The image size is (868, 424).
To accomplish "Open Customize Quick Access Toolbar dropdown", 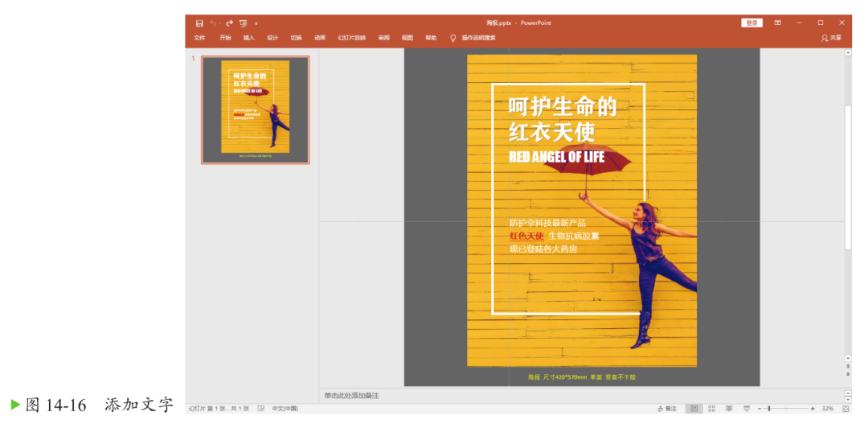I will (x=256, y=23).
